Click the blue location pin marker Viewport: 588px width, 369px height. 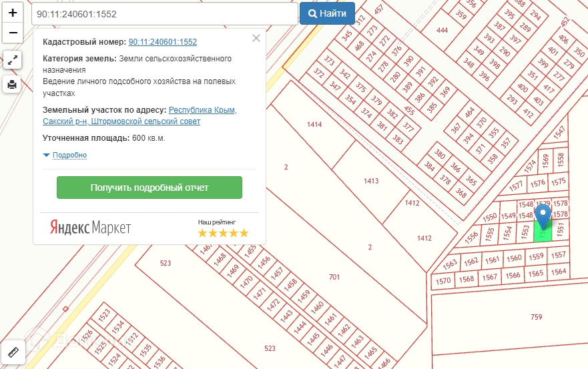(x=544, y=216)
